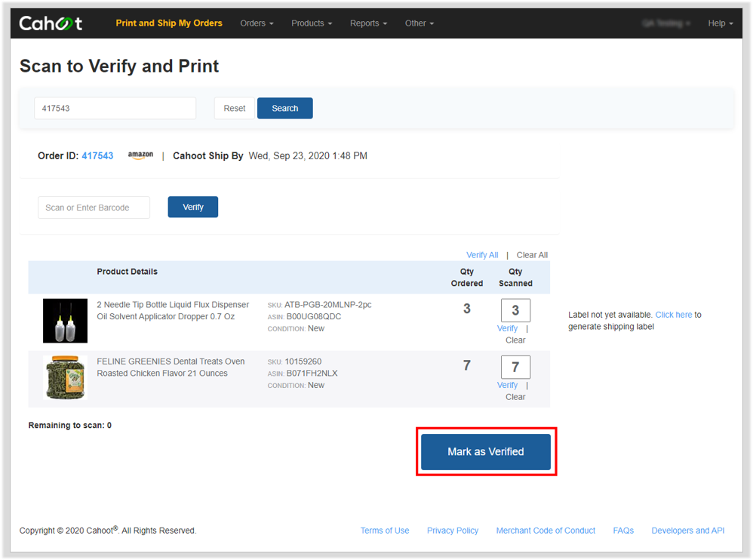Click the Qty Ordered column header
Image resolution: width=753 pixels, height=560 pixels.
pos(467,277)
